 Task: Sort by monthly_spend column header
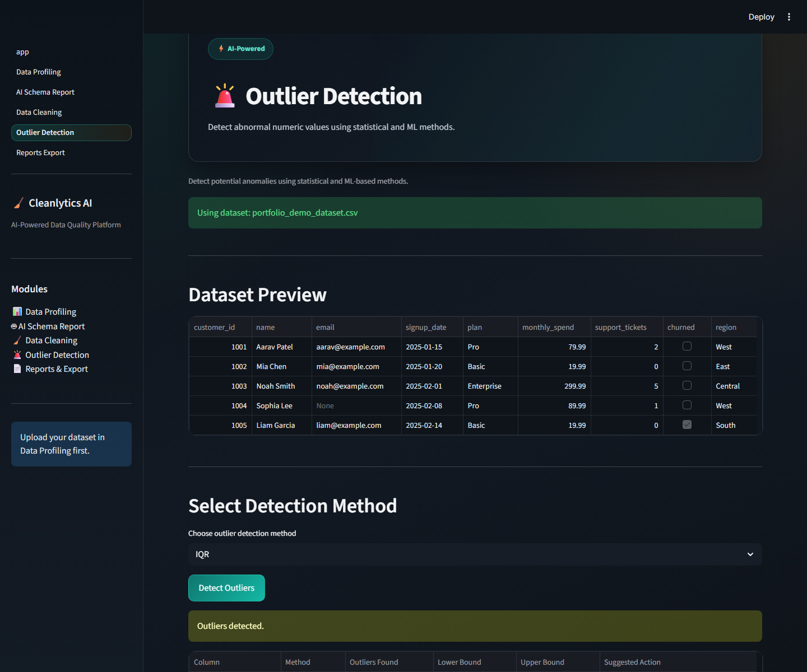coord(554,327)
